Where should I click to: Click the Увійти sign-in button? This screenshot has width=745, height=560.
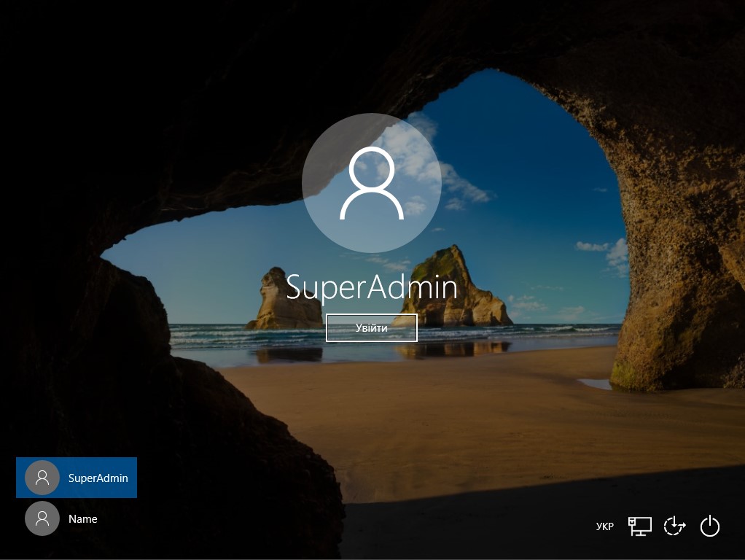pyautogui.click(x=372, y=327)
